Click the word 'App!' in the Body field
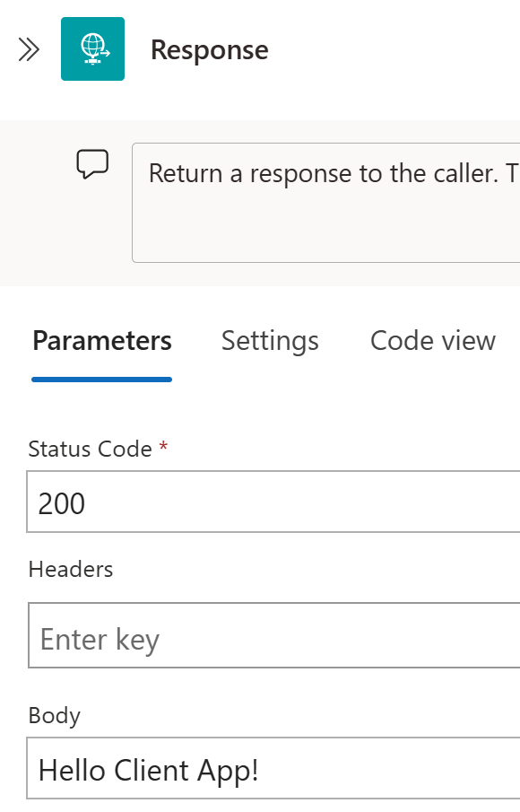 (228, 771)
